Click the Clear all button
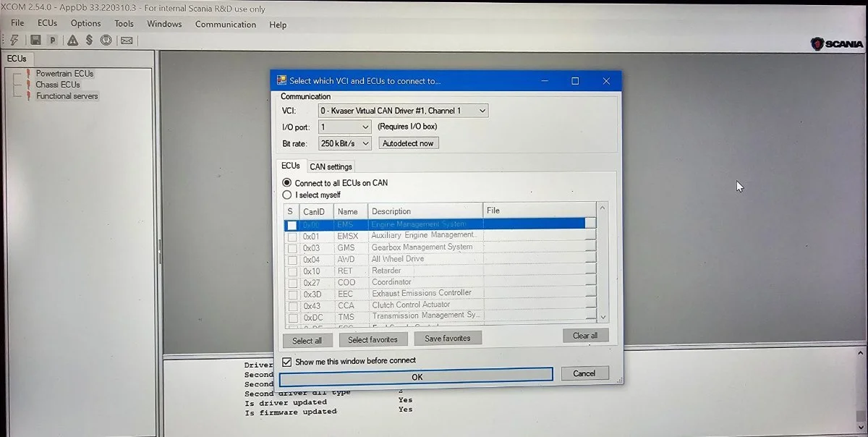The width and height of the screenshot is (868, 437). (585, 336)
